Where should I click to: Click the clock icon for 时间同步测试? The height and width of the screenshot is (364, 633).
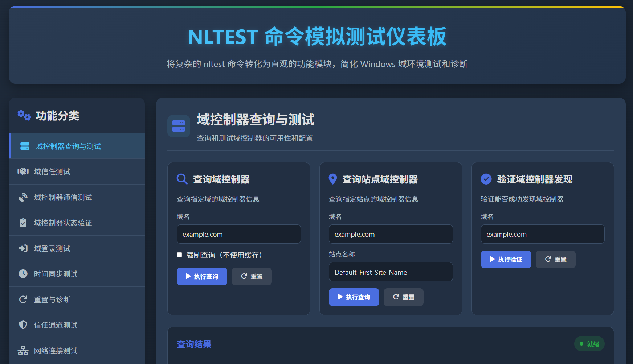tap(23, 274)
